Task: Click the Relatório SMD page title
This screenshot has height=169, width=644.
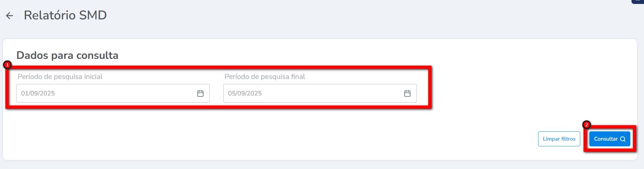Action: pyautogui.click(x=65, y=15)
